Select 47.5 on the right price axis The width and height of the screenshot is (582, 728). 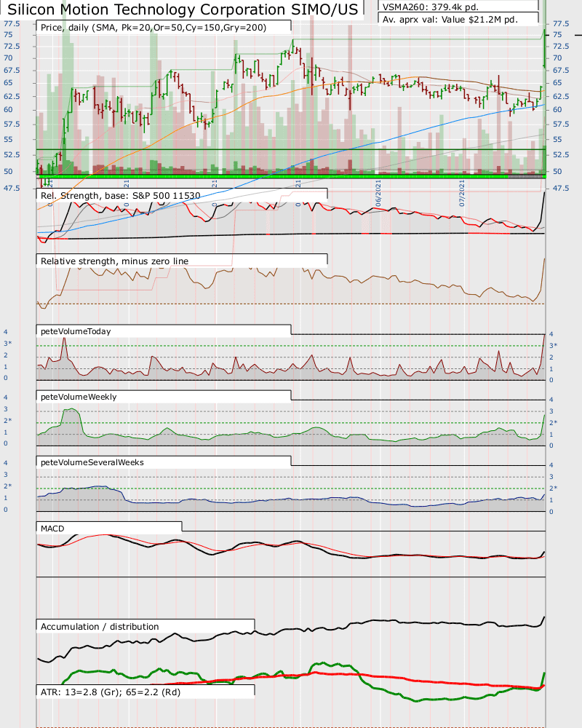pos(561,188)
